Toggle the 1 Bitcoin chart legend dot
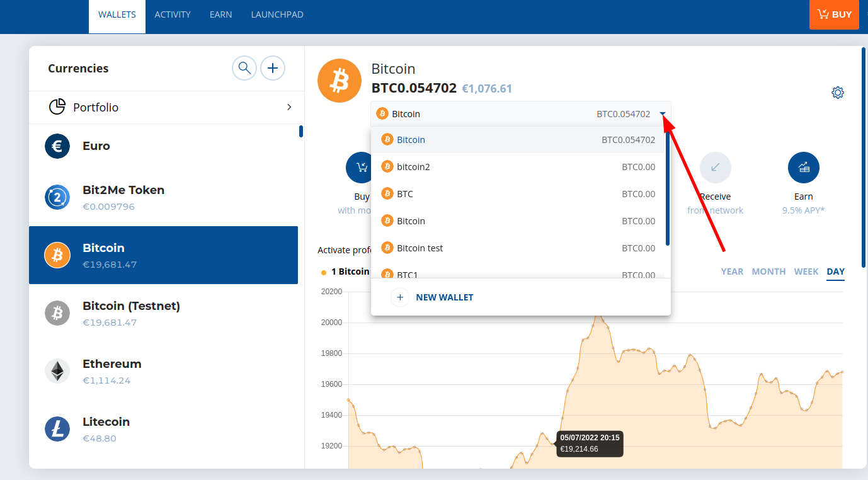This screenshot has width=868, height=480. [324, 272]
